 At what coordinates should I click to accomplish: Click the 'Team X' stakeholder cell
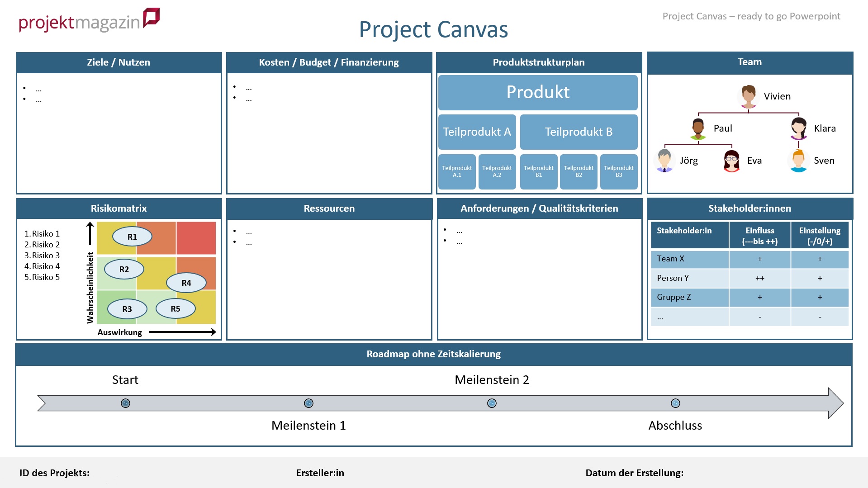(x=690, y=259)
